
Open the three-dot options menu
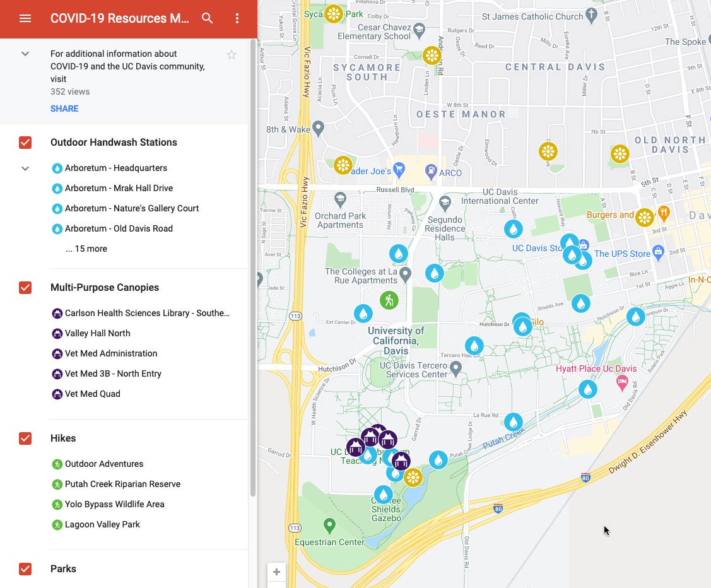tap(237, 18)
